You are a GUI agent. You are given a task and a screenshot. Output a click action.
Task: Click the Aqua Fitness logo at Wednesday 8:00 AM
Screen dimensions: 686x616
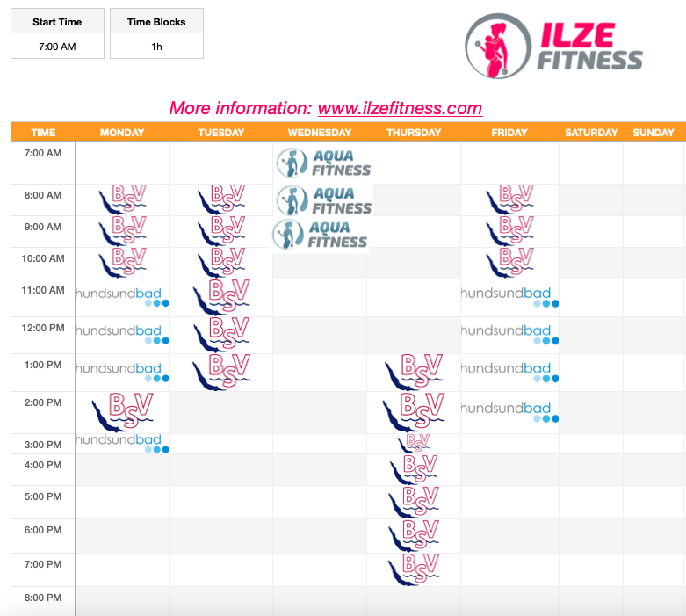324,200
